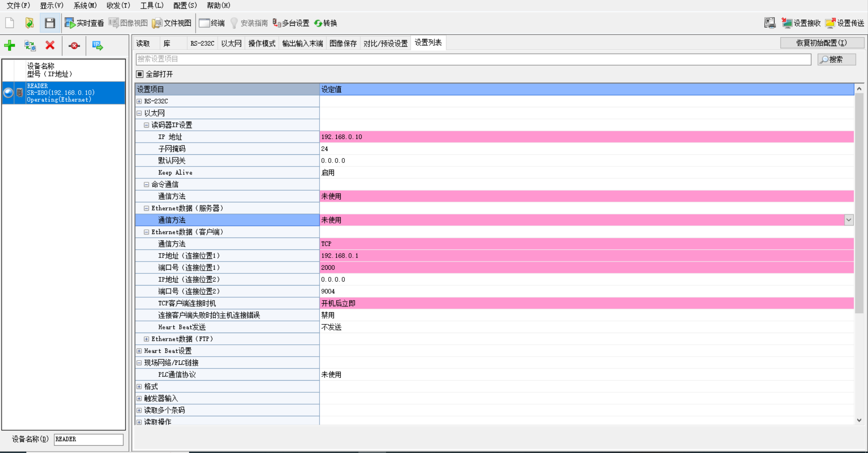Open dropdown for Ethernet server 通信方法
Screen dimensions: 868x453
coord(849,220)
